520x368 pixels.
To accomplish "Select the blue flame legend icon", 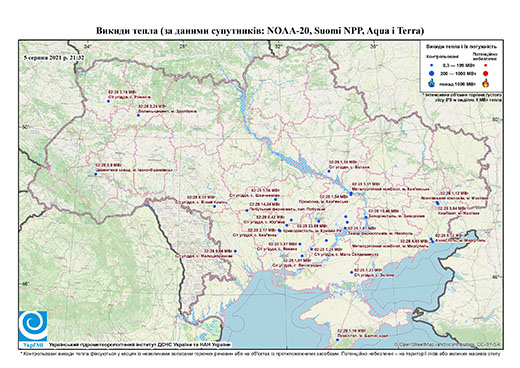I will [432, 83].
